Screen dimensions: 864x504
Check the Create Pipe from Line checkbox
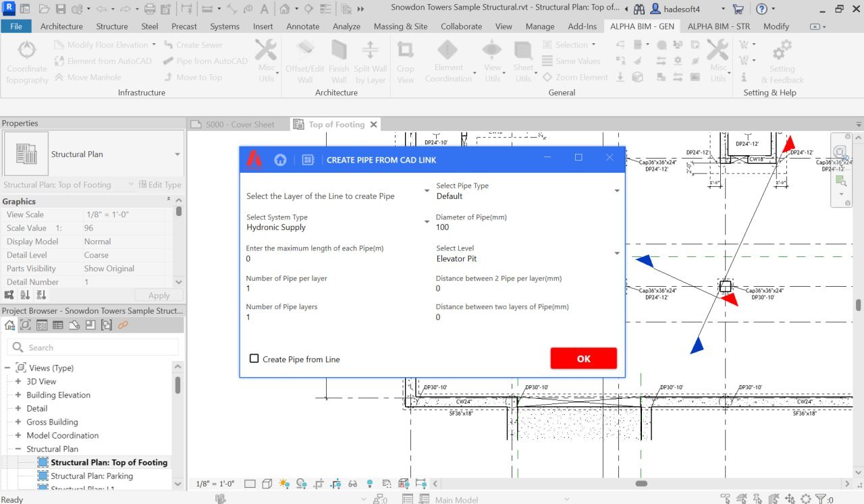254,358
